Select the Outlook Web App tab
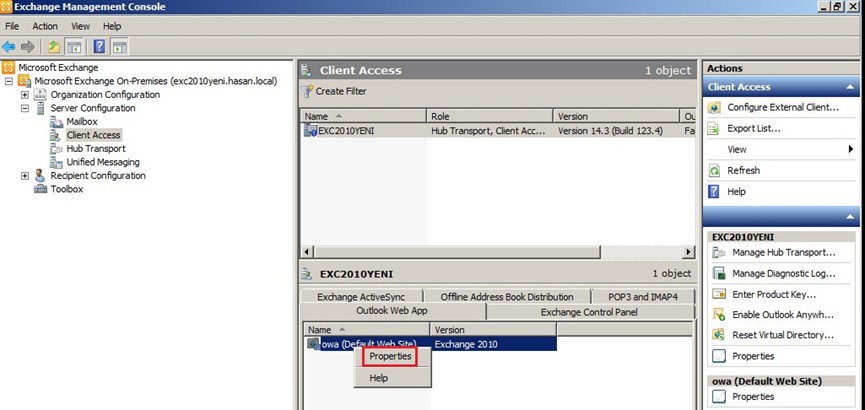Viewport: 865px width, 410px height. click(x=392, y=311)
